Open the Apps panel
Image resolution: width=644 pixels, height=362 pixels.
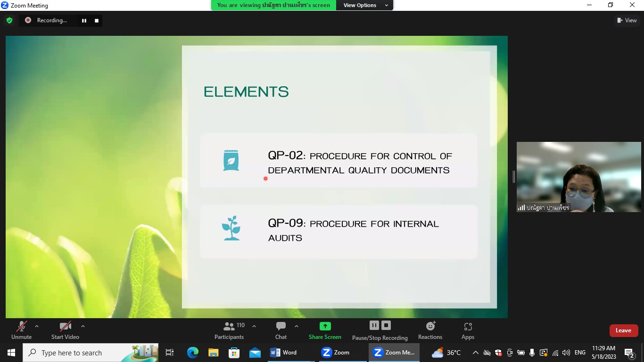click(x=468, y=330)
